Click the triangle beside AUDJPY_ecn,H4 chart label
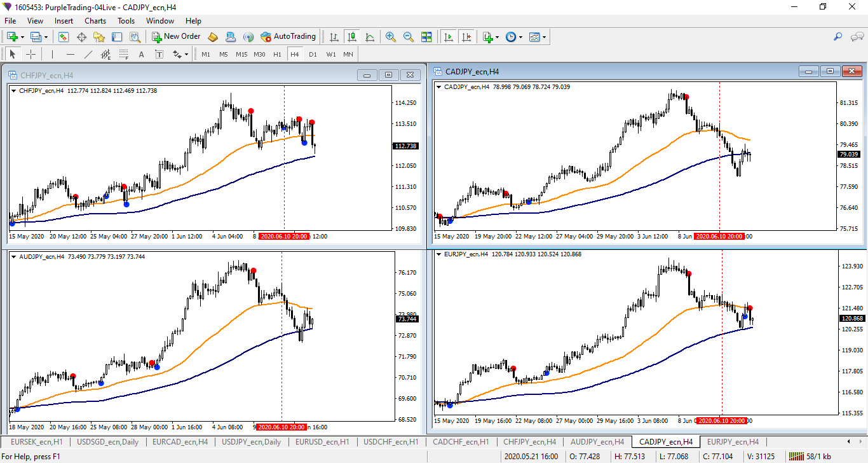 [14, 257]
